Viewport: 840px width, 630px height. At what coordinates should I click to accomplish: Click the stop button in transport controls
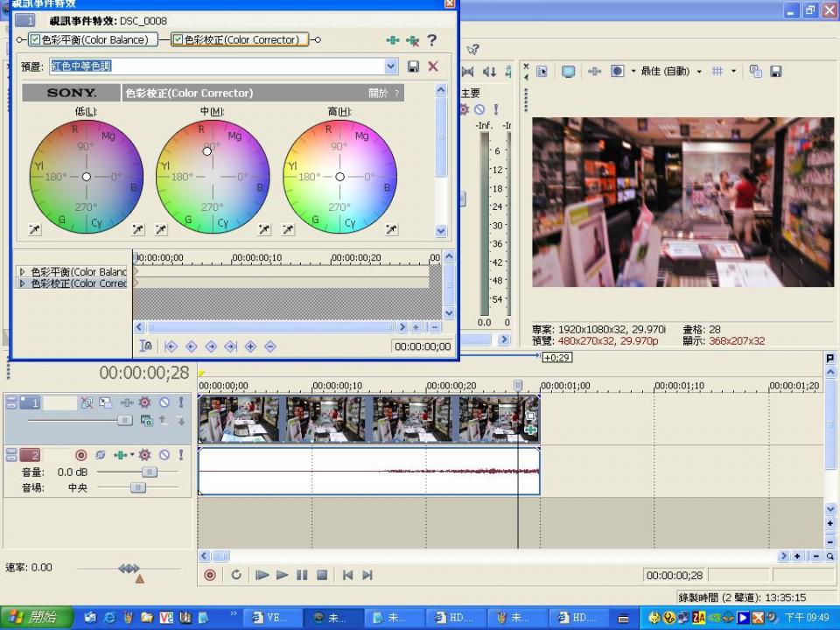tap(322, 575)
